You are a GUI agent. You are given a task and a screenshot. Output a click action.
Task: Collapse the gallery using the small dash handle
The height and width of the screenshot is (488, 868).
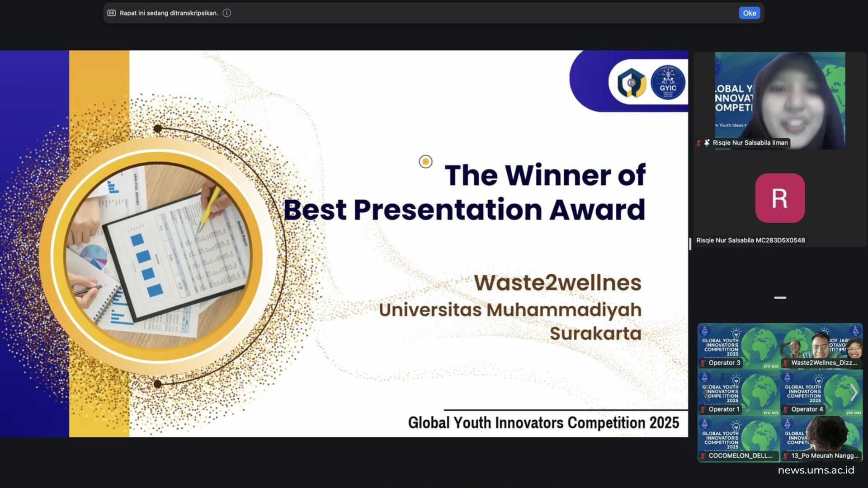point(780,298)
